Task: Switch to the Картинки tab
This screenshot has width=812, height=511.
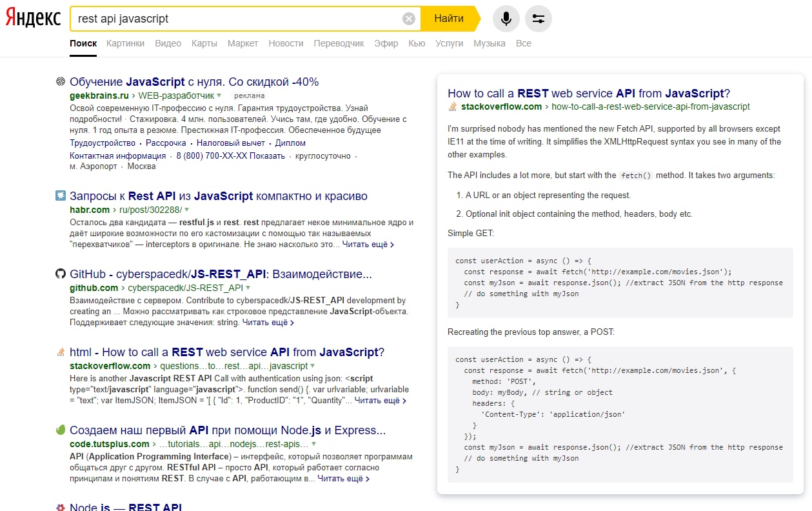Action: click(126, 43)
